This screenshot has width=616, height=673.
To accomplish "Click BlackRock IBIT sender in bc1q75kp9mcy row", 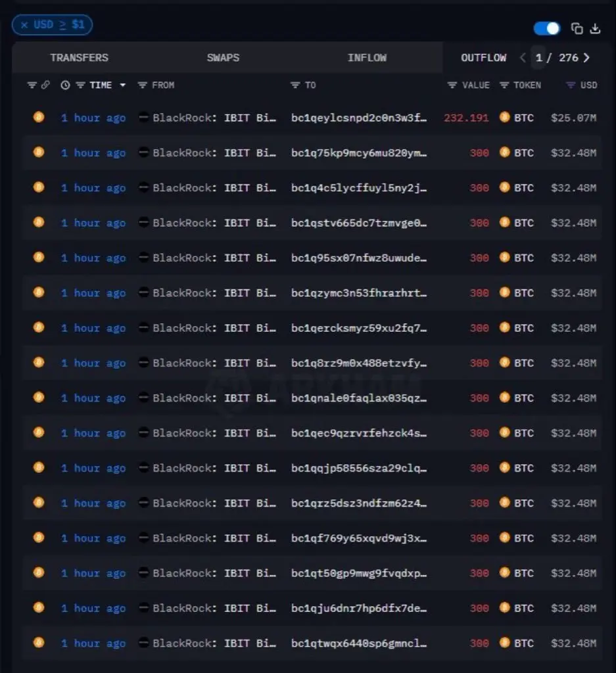I will click(x=214, y=152).
